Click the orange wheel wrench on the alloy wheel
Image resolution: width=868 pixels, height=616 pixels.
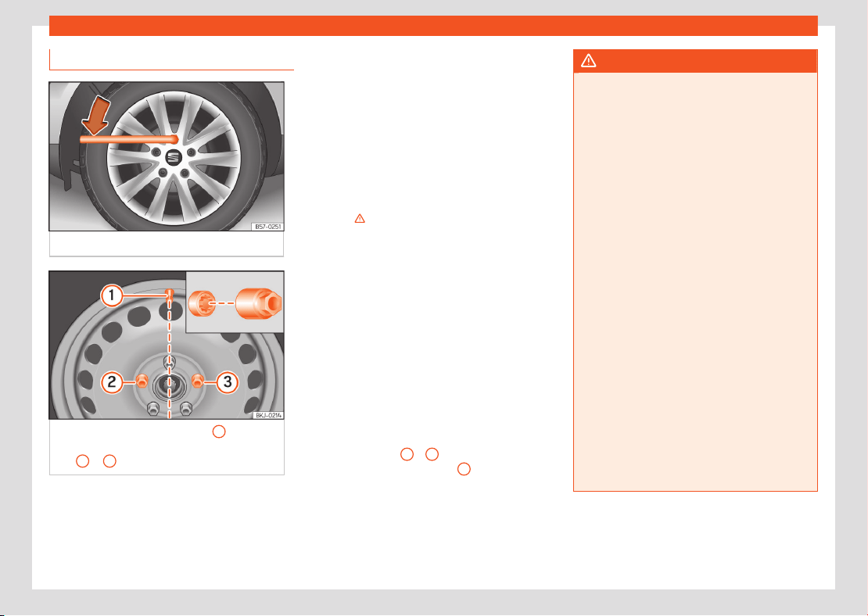tap(128, 139)
